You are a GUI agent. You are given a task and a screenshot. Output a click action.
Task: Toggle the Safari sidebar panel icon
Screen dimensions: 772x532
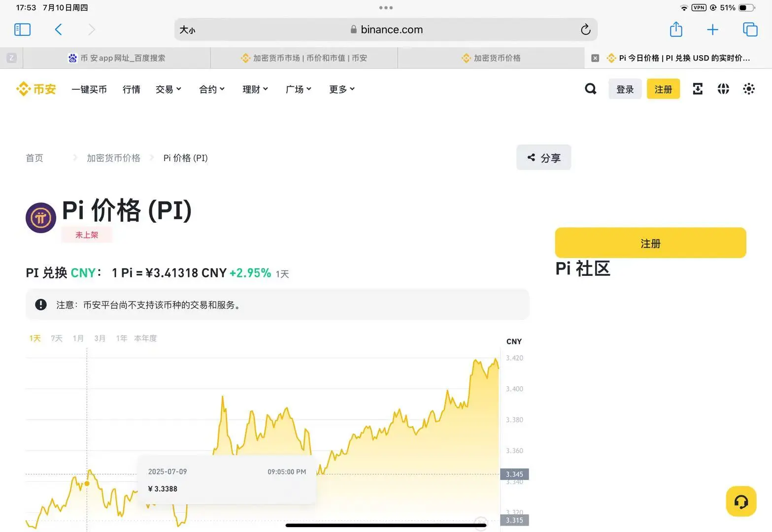coord(22,30)
